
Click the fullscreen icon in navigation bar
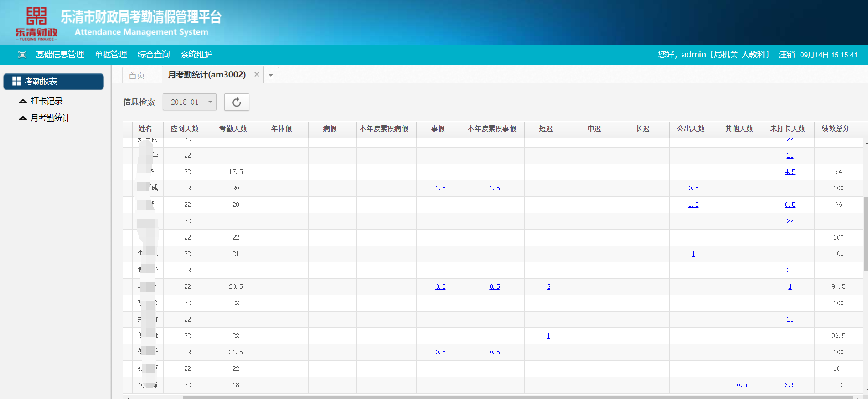22,55
